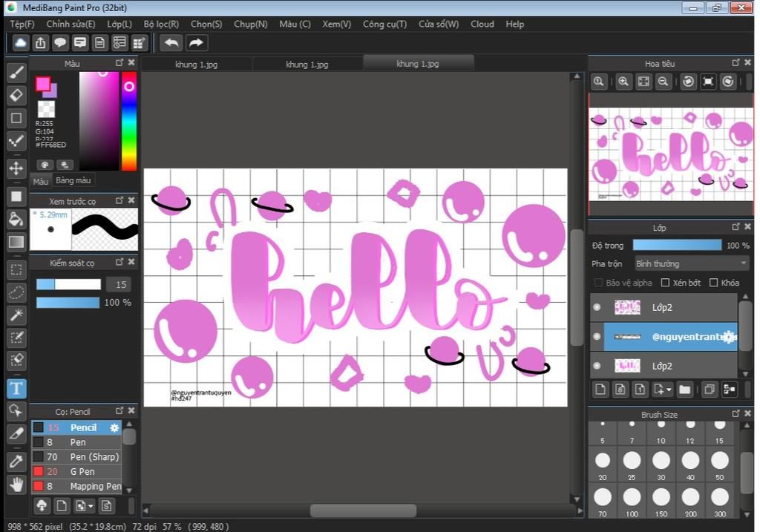Adjust the Độ trong layer opacity slider

coord(677,245)
